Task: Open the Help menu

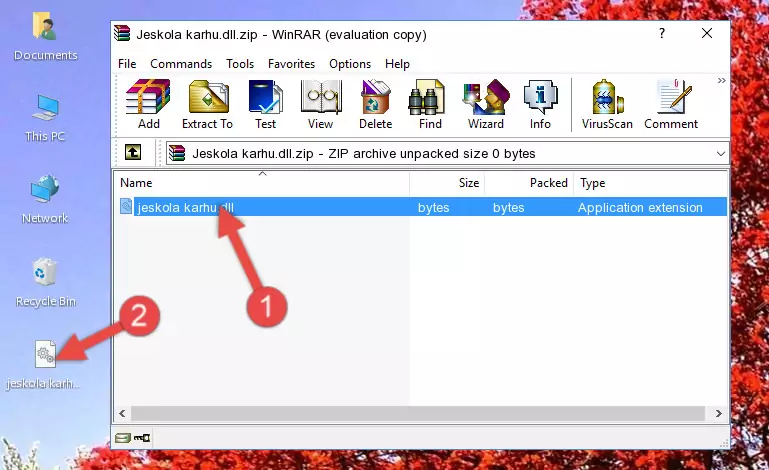Action: tap(397, 64)
